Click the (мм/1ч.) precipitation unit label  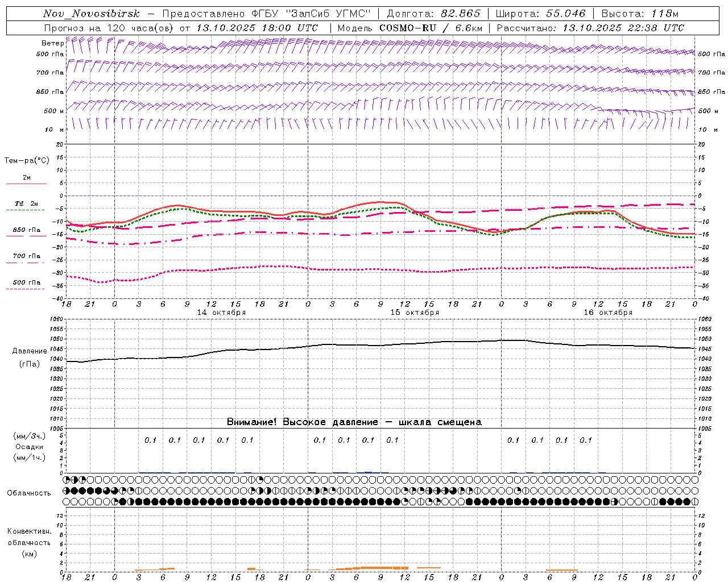(30, 458)
